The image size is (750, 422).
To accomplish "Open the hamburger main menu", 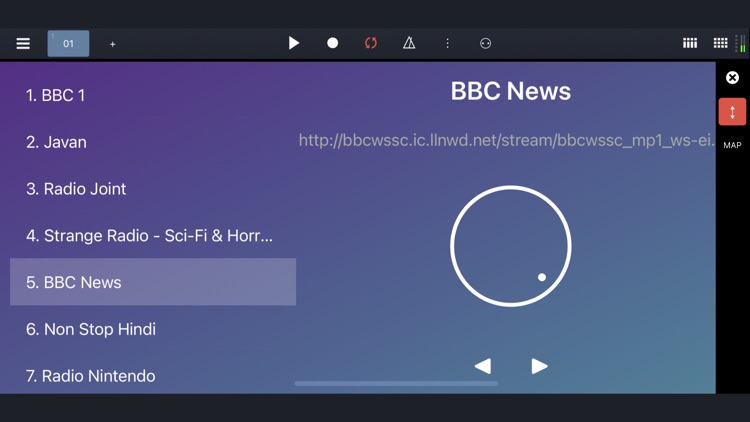I will click(23, 44).
